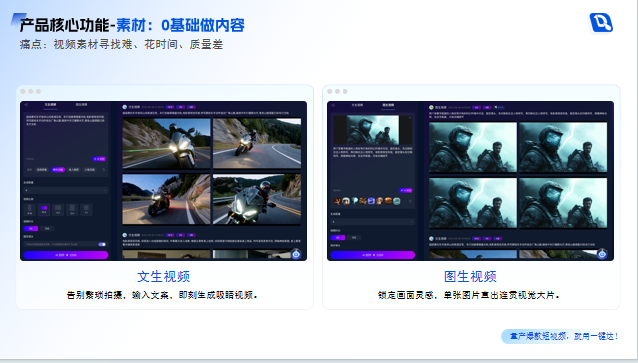Choose the first portrait aspect ratio icon
Viewport: 638px width, 363px height.
tap(30, 210)
